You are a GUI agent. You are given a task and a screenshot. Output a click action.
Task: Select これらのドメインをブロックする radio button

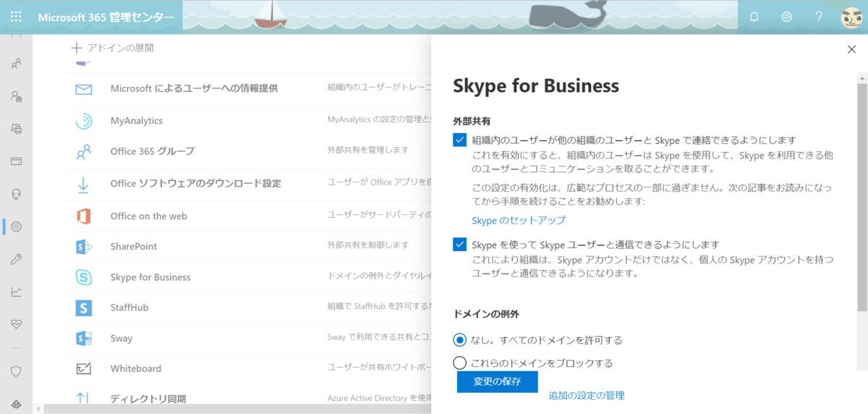click(459, 363)
